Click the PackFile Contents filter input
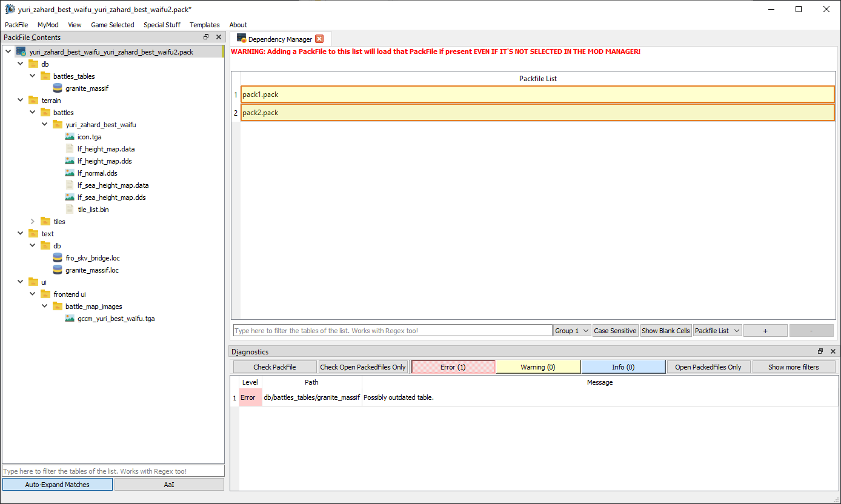841x504 pixels. [x=113, y=471]
